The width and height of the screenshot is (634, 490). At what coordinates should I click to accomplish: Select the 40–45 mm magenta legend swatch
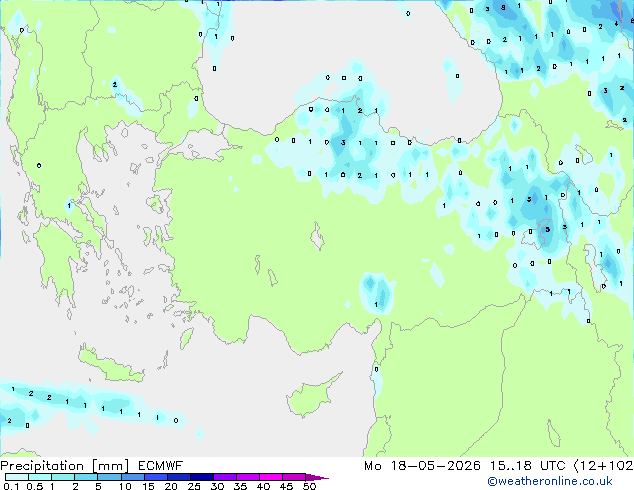(271, 477)
